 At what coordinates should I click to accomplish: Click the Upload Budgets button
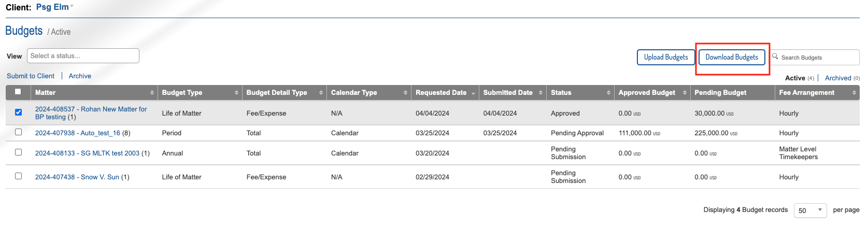[666, 57]
